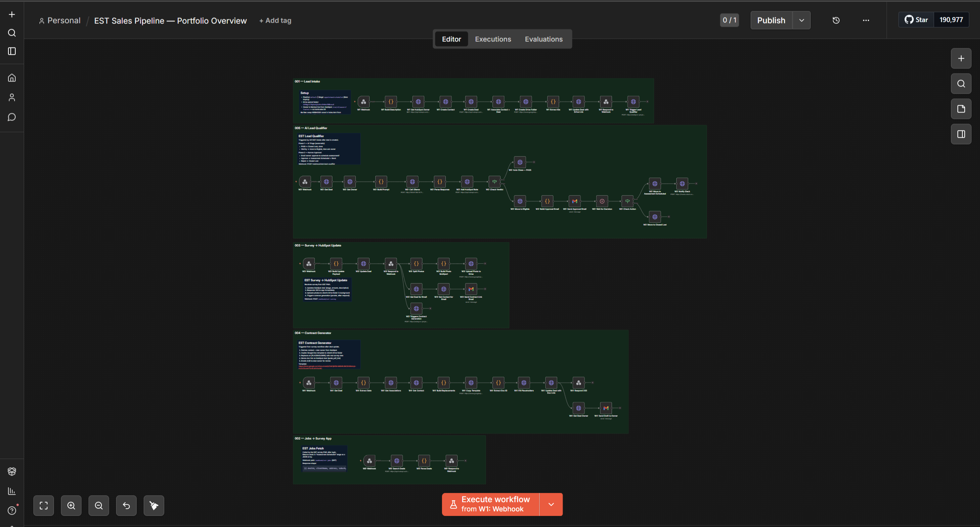Open the W3 Upload Photo to Drive node

(471, 264)
